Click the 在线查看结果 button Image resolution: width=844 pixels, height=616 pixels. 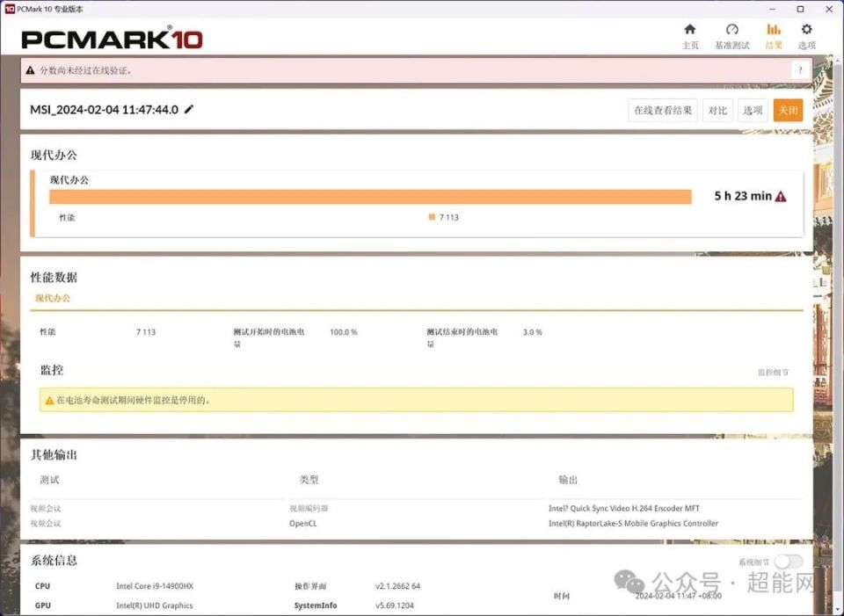(x=663, y=111)
